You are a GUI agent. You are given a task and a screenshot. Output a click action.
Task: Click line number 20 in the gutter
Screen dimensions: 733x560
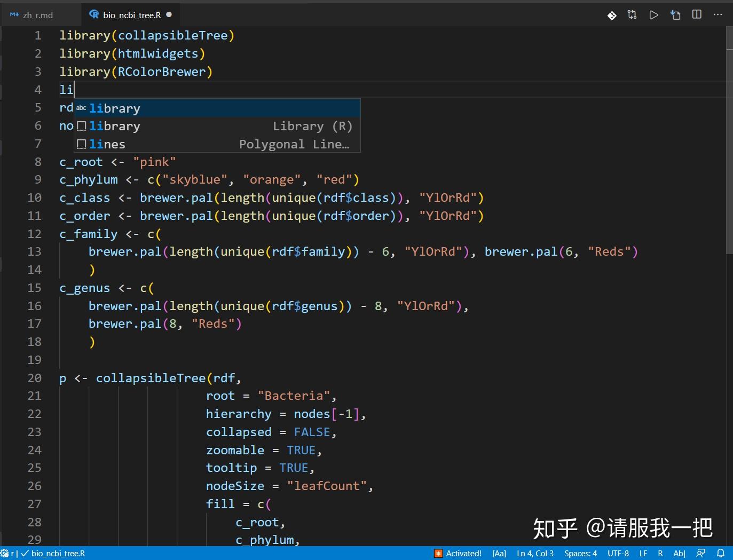click(x=34, y=378)
